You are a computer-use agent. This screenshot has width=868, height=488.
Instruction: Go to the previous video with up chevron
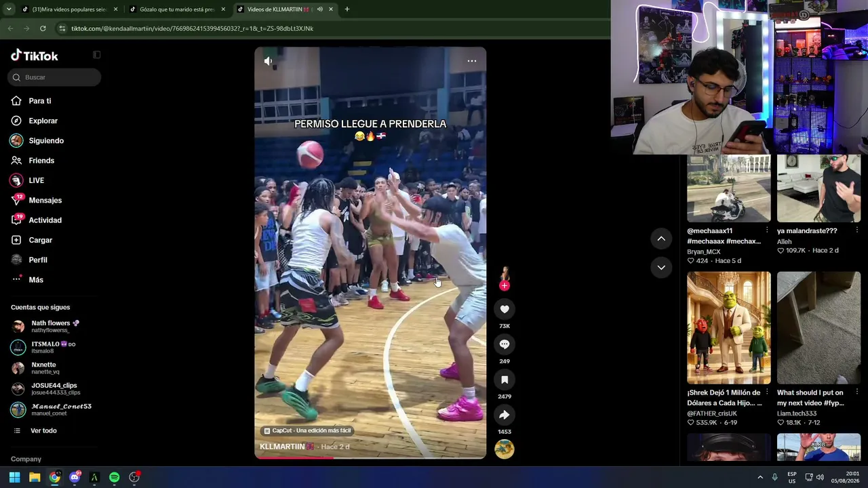coord(661,239)
